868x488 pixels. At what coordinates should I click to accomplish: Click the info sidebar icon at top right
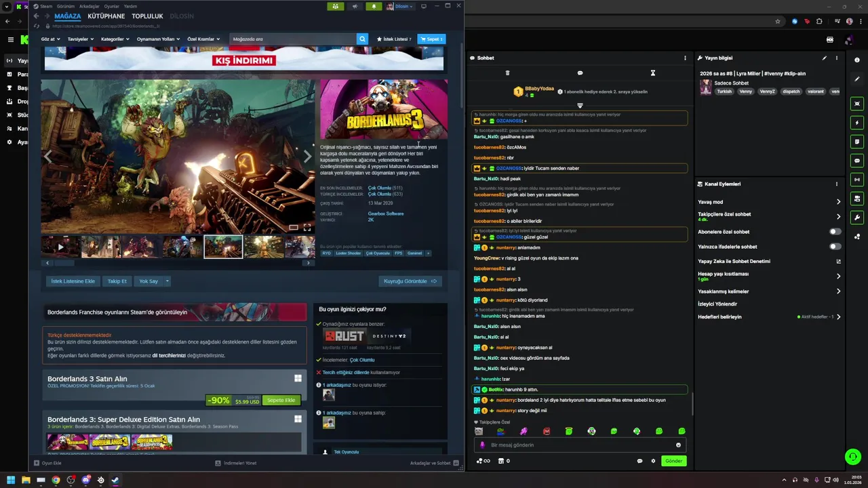(858, 60)
